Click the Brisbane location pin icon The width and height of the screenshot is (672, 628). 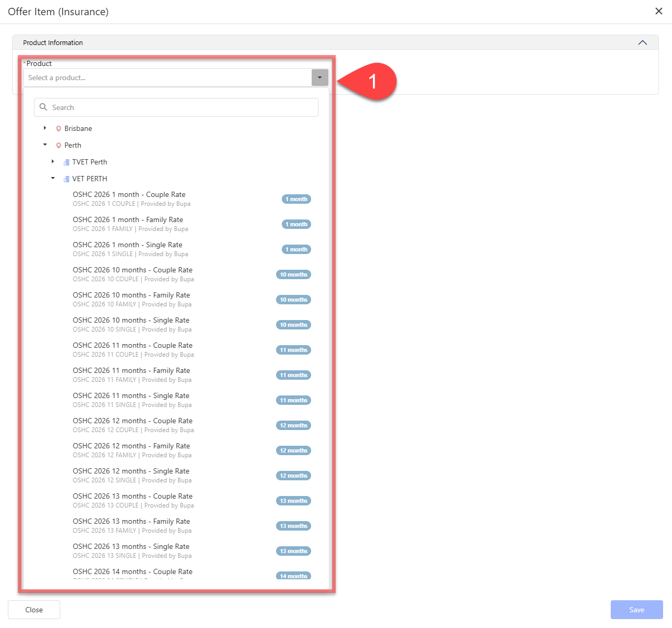pyautogui.click(x=59, y=129)
